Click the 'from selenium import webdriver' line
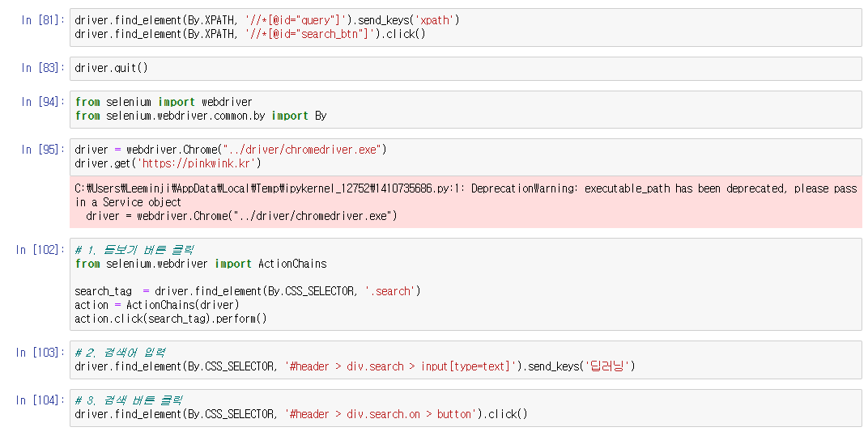The image size is (868, 440). coord(164,102)
